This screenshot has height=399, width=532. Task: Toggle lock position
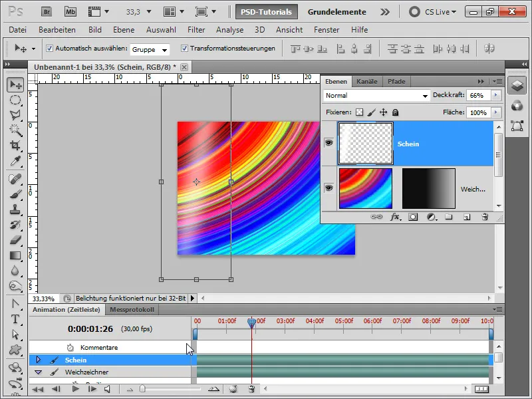[384, 112]
